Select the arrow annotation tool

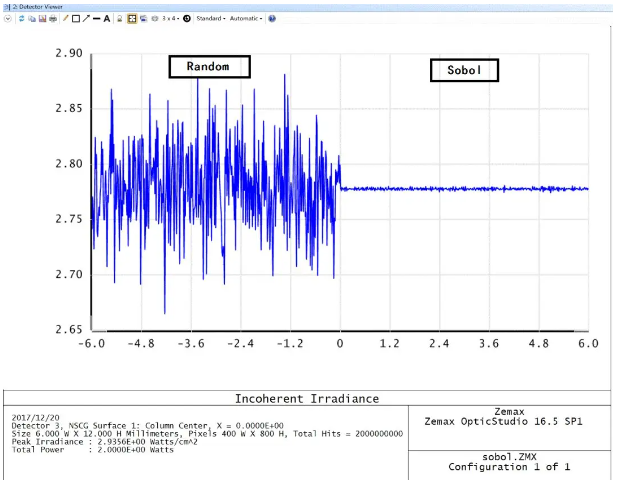click(85, 18)
